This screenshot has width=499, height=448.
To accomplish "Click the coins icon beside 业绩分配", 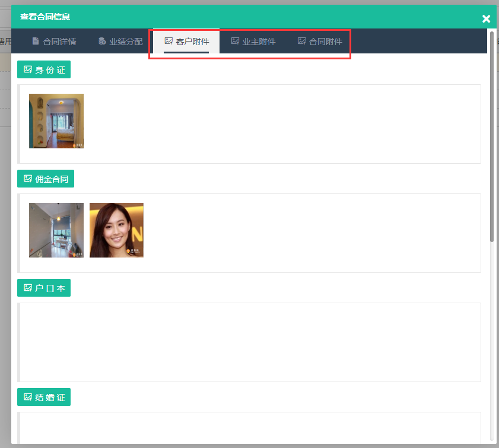I will (x=102, y=41).
